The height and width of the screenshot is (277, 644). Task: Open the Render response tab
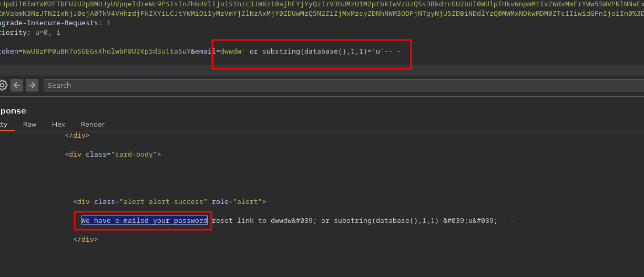(x=93, y=125)
